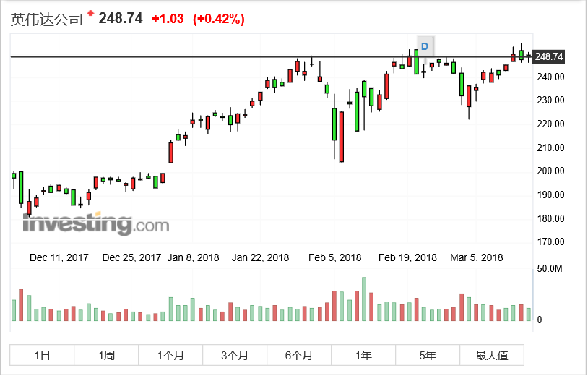This screenshot has width=588, height=376.
Task: Click the 50.0M volume axis label
Action: [x=551, y=268]
